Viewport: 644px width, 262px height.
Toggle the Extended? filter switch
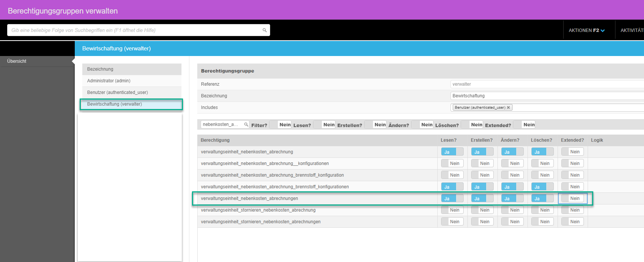[x=524, y=125]
